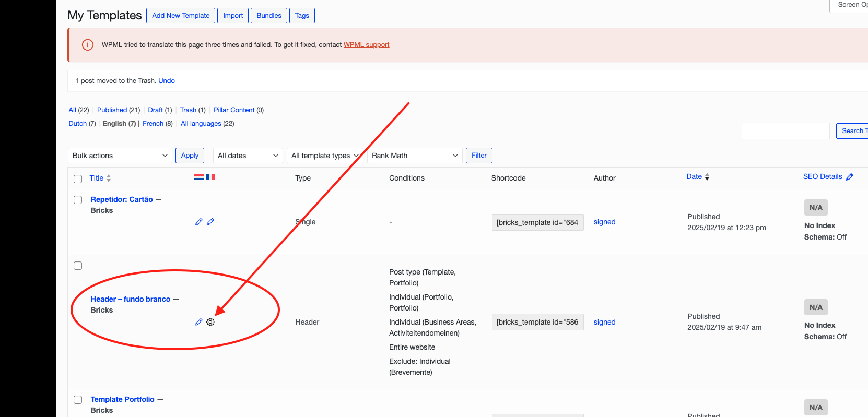This screenshot has width=868, height=417.
Task: Expand the All dates dropdown
Action: click(x=248, y=156)
